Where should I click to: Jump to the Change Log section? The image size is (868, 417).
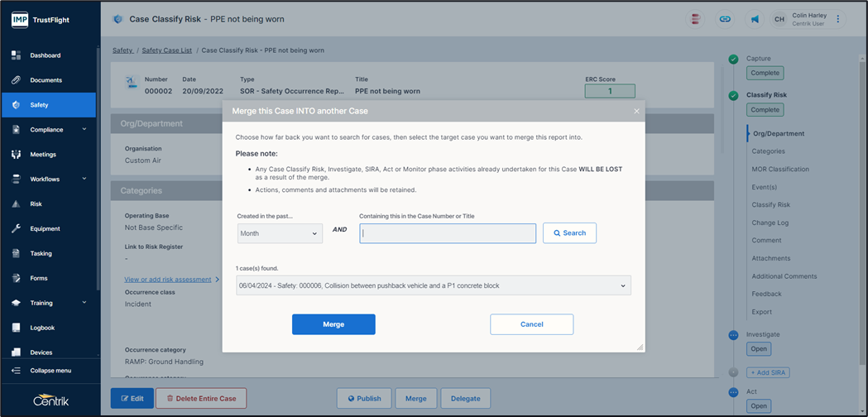click(x=770, y=223)
